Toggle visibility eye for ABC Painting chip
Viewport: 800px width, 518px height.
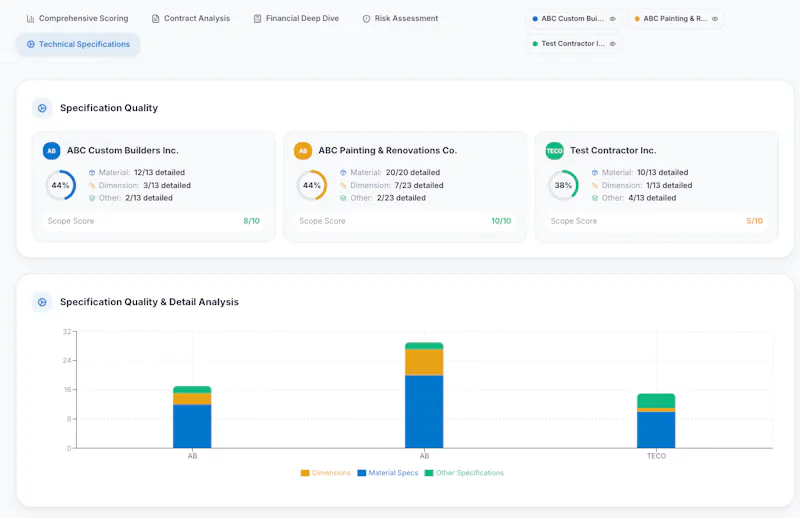pos(715,19)
